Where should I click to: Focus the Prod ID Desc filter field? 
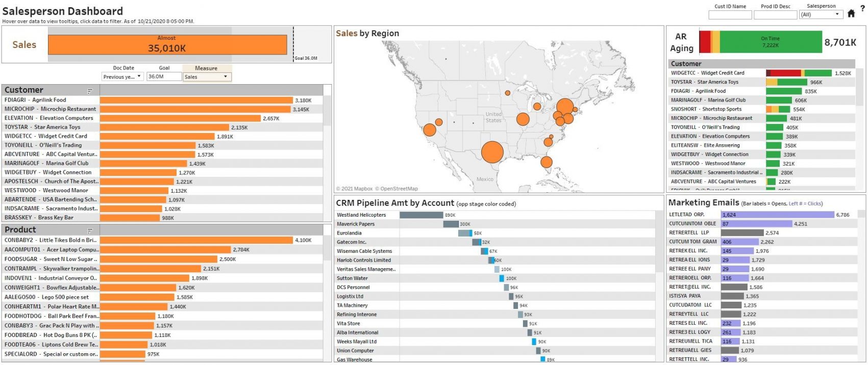775,15
